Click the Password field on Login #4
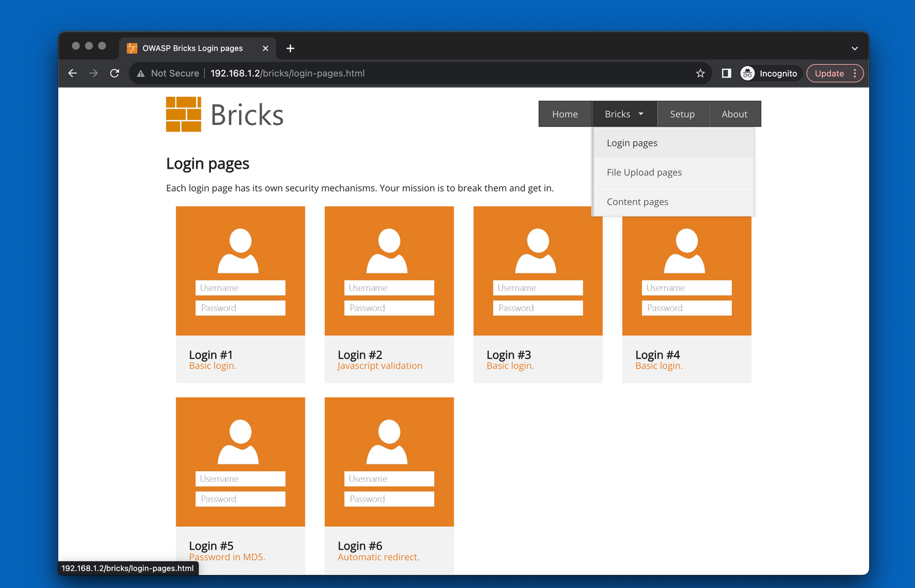This screenshot has height=588, width=915. click(686, 308)
